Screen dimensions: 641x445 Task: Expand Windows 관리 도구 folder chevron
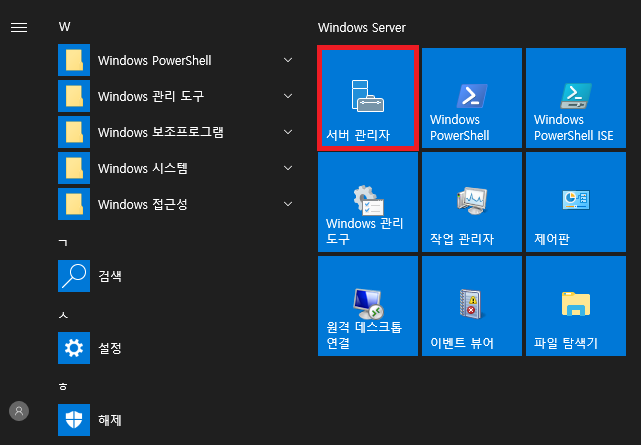(288, 96)
